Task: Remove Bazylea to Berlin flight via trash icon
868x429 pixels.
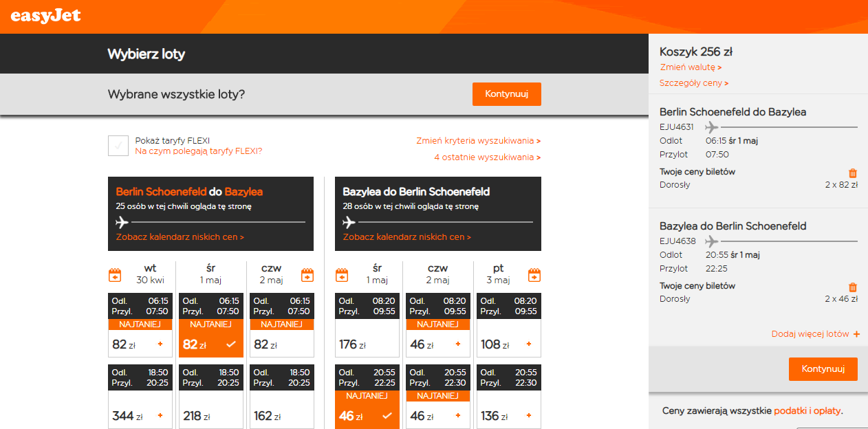Action: click(x=853, y=287)
